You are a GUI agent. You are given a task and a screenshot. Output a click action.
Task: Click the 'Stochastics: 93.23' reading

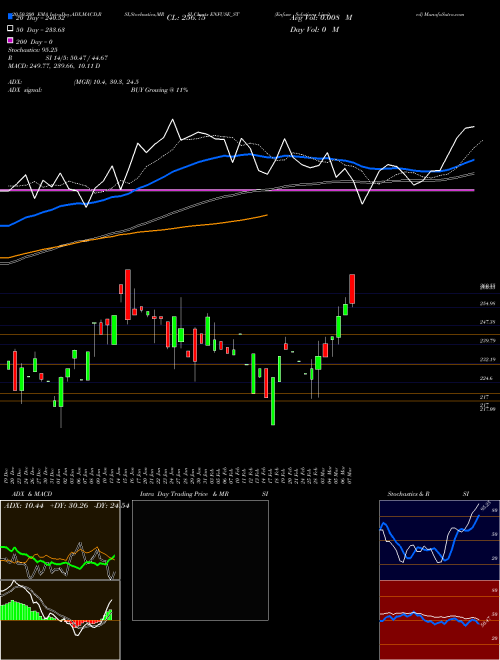click(33, 50)
